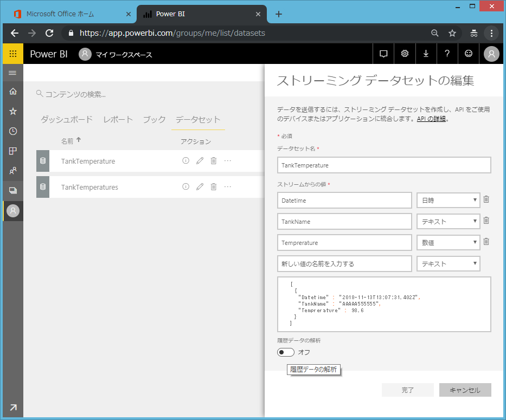Close the Microsoft Office ホーム tab

point(129,14)
